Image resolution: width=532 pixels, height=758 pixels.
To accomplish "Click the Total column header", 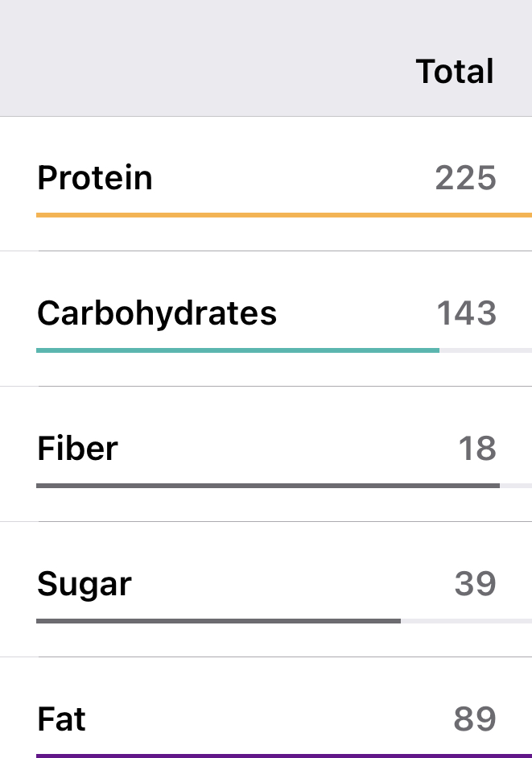I will (455, 72).
